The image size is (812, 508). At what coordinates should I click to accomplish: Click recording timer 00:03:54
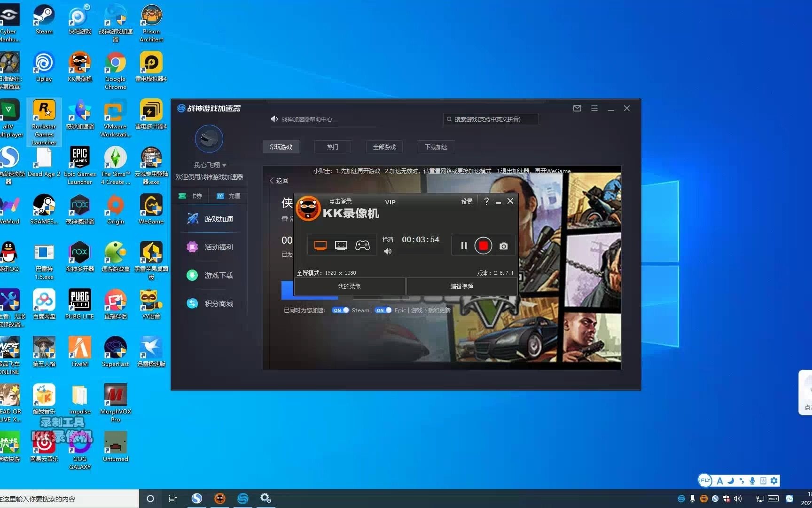[x=421, y=239]
